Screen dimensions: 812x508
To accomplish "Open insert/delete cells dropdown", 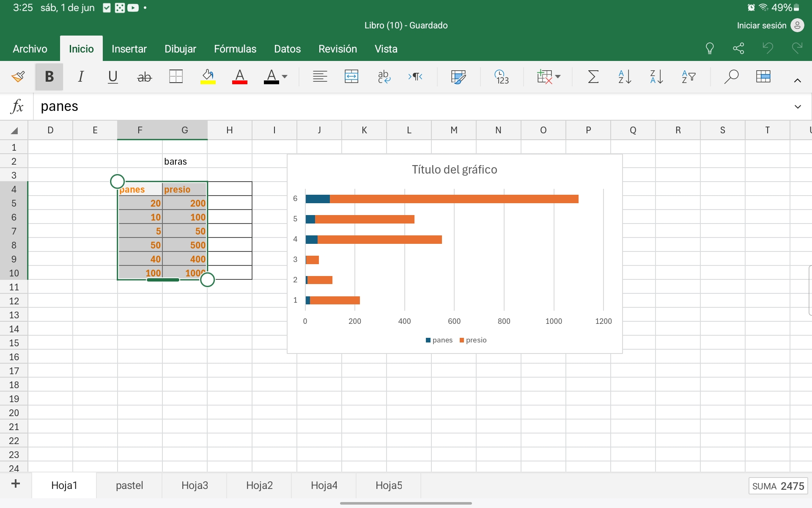I will point(549,77).
